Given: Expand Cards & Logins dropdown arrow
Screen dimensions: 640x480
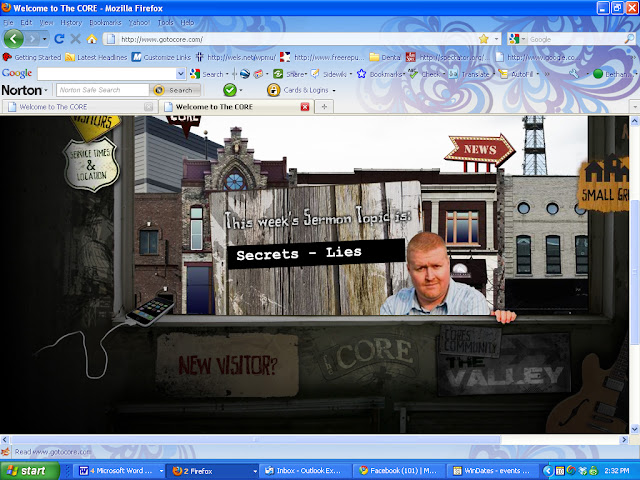Looking at the screenshot, I should [334, 90].
